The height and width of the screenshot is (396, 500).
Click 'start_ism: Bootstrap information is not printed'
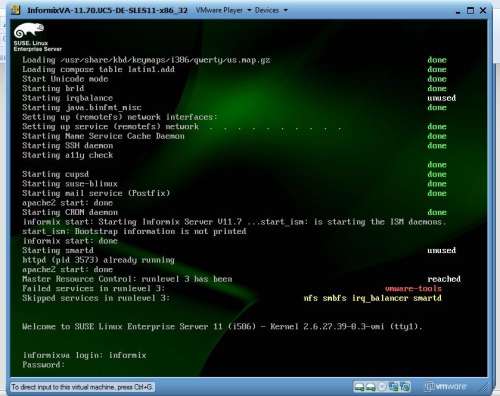coord(134,231)
